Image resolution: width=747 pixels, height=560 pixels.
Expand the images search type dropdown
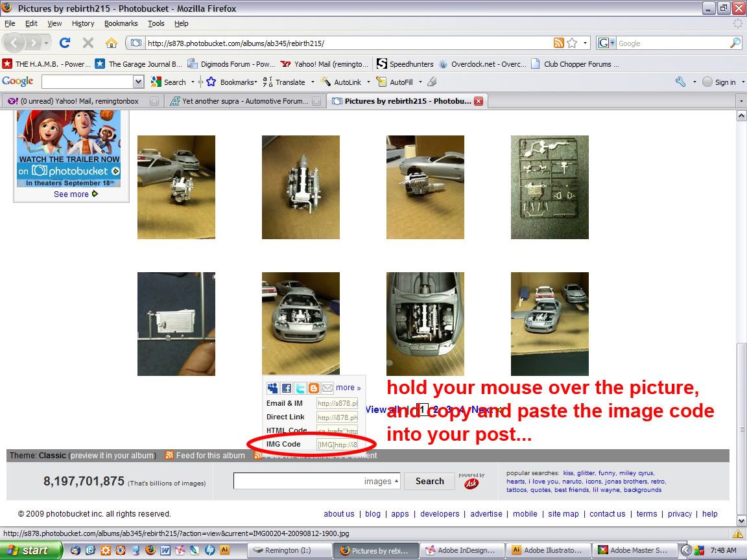[396, 482]
